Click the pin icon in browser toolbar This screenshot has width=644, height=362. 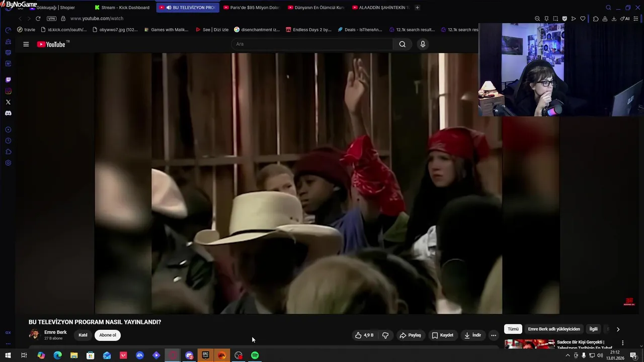[546, 19]
